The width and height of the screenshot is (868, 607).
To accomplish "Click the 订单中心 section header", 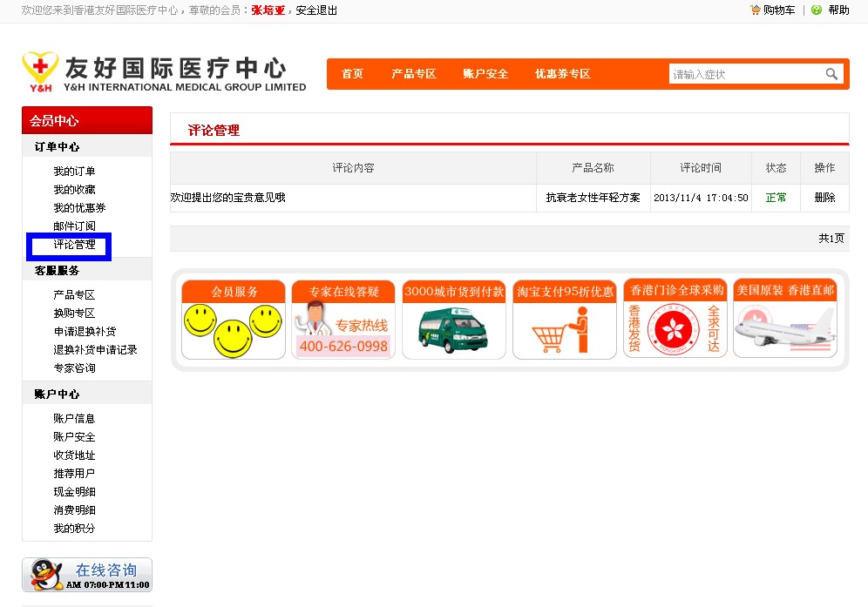I will (x=57, y=146).
